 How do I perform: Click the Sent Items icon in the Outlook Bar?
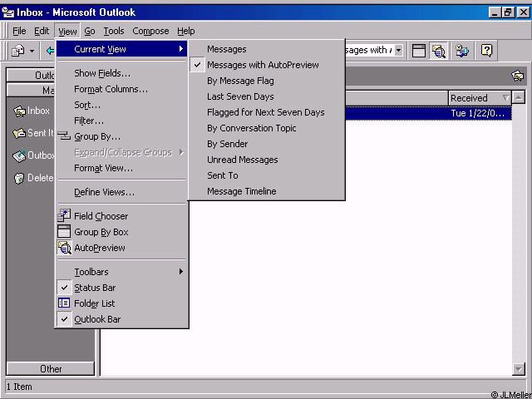(x=19, y=133)
